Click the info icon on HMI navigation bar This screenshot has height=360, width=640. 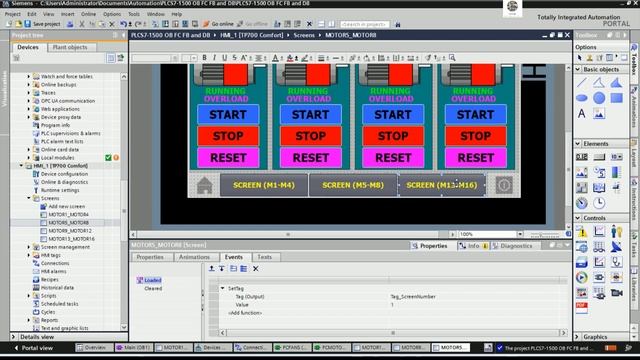click(504, 185)
